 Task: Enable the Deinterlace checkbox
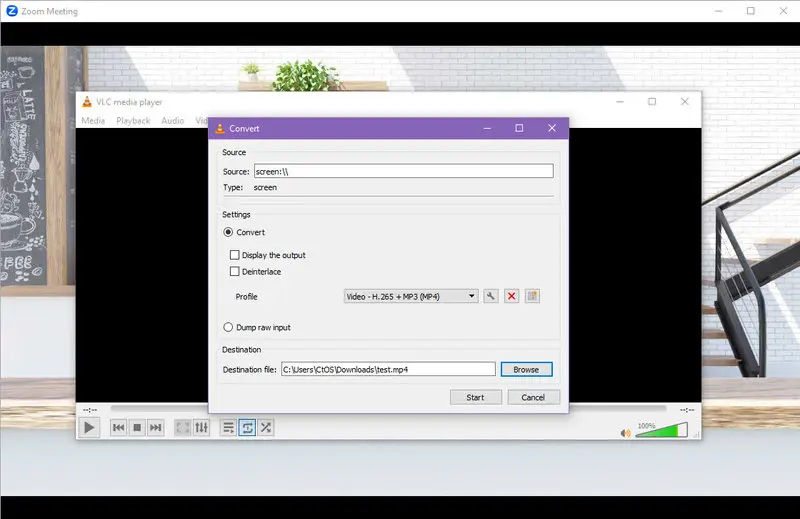pos(235,271)
